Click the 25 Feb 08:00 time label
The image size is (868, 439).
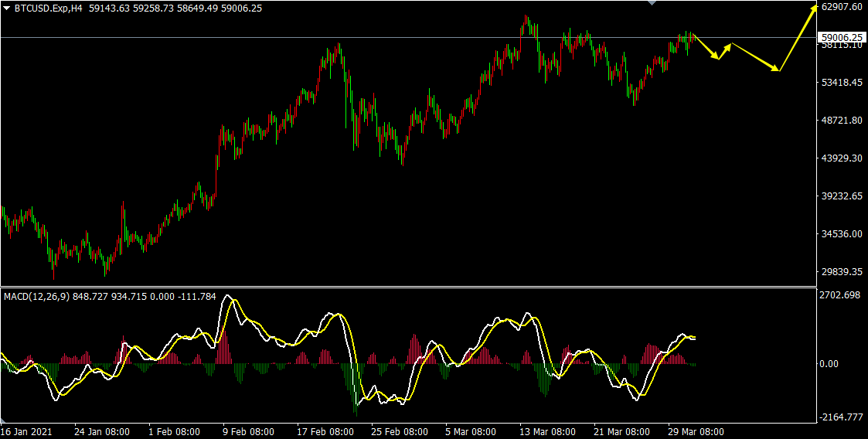pos(398,431)
